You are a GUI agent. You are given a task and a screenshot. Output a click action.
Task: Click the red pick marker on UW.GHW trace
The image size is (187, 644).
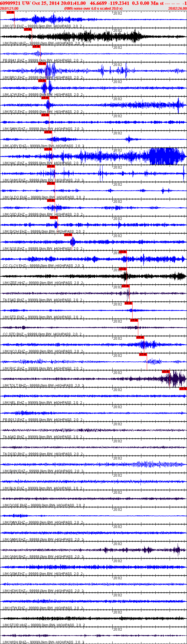51,166
